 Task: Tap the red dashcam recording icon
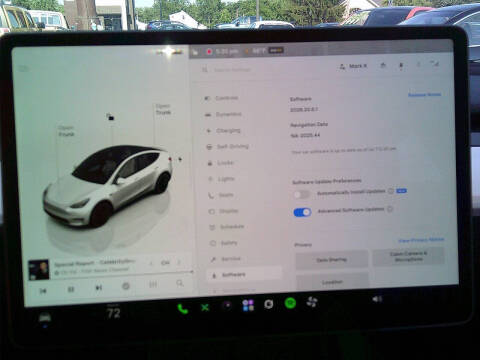tap(209, 52)
